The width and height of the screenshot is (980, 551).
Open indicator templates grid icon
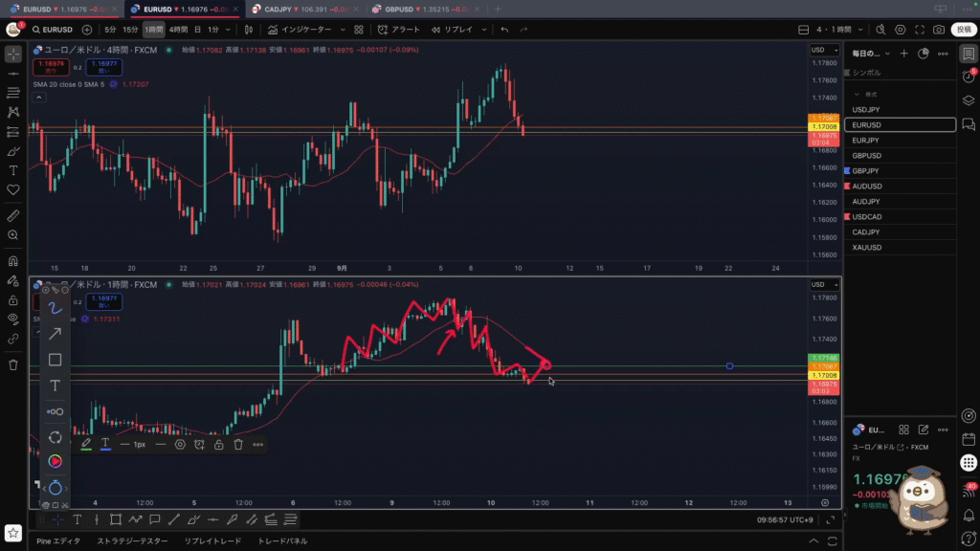[359, 30]
